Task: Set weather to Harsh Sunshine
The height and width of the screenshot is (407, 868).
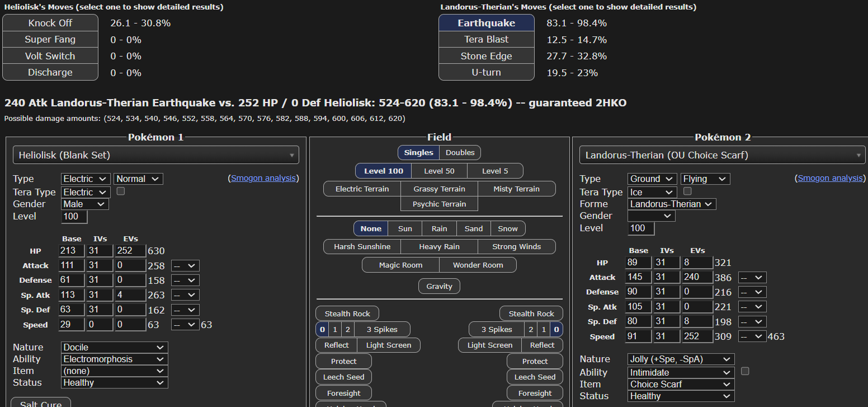Action: pyautogui.click(x=362, y=246)
